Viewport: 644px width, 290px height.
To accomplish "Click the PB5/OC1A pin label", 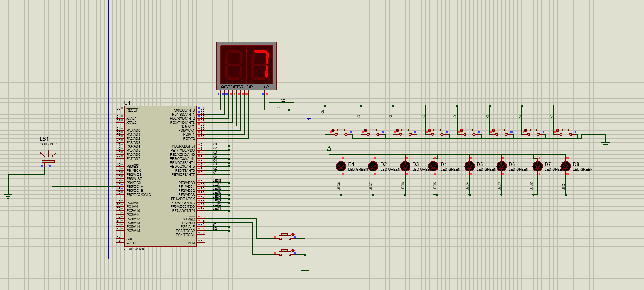I will 134,187.
